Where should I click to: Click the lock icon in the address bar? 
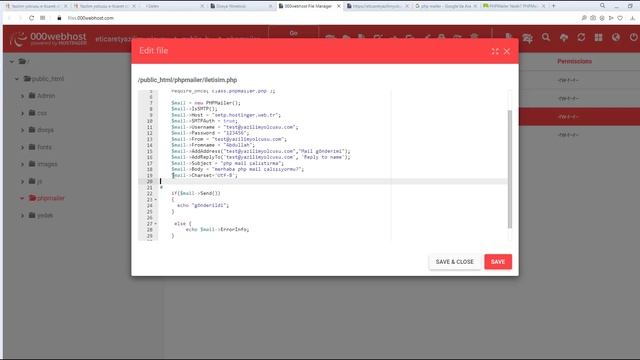[59, 18]
